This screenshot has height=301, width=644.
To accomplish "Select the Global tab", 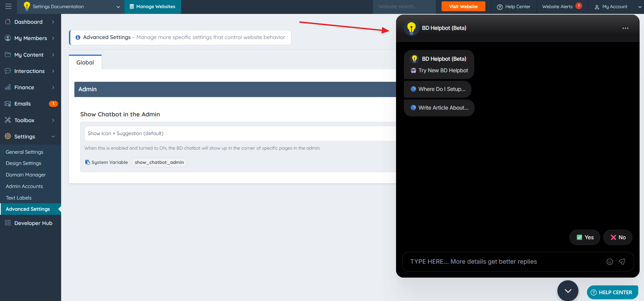I will [85, 62].
